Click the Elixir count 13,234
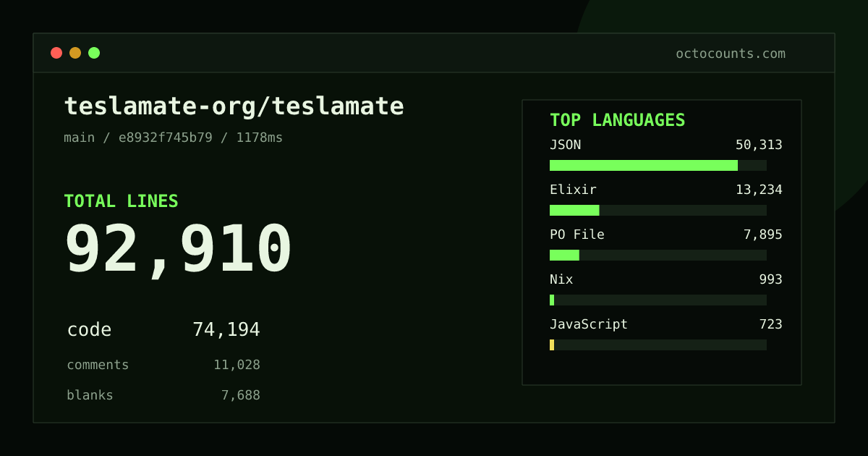868x456 pixels. [759, 190]
